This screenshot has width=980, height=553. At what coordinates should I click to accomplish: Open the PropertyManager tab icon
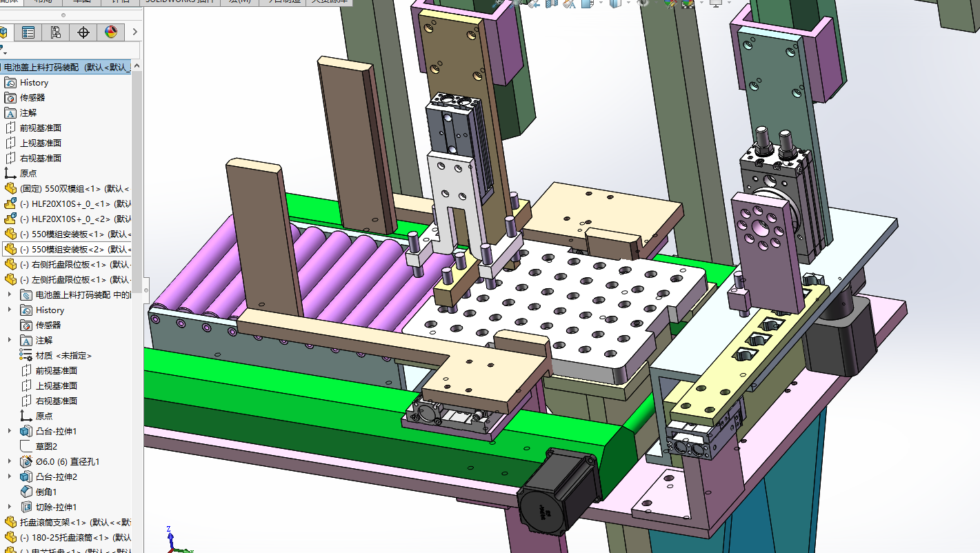(x=28, y=32)
